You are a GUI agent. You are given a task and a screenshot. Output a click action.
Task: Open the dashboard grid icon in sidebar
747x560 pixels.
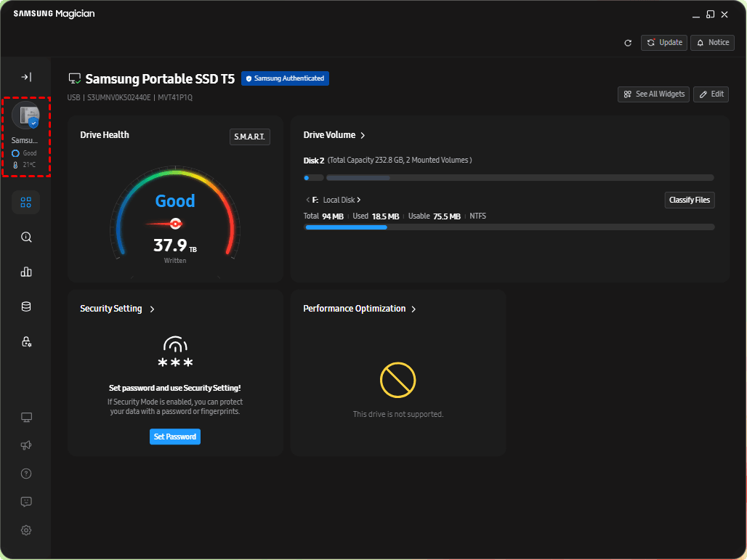coord(26,203)
